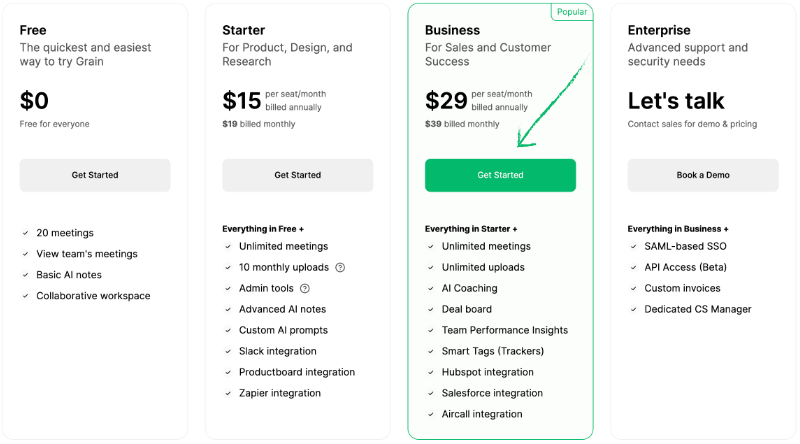The image size is (800, 444).
Task: Click the $29 Business price
Action: tap(446, 101)
